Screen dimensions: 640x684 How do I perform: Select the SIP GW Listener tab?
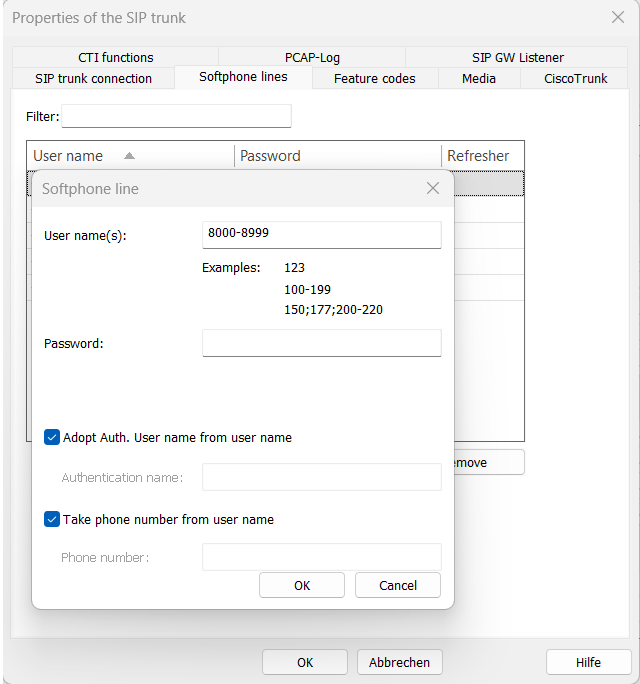pos(517,58)
